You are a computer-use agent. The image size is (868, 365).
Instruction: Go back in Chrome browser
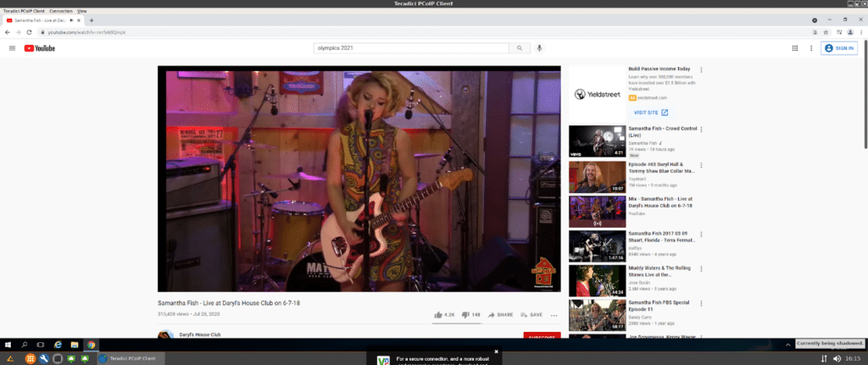pos(7,32)
